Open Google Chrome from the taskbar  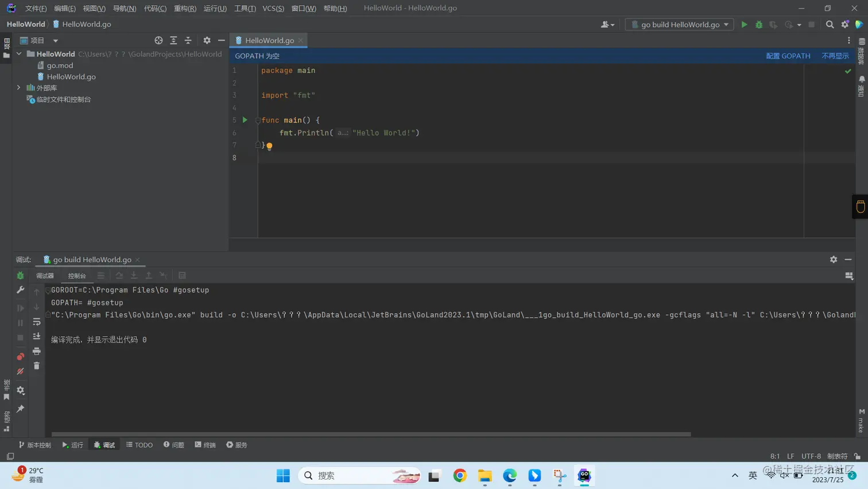pos(460,475)
